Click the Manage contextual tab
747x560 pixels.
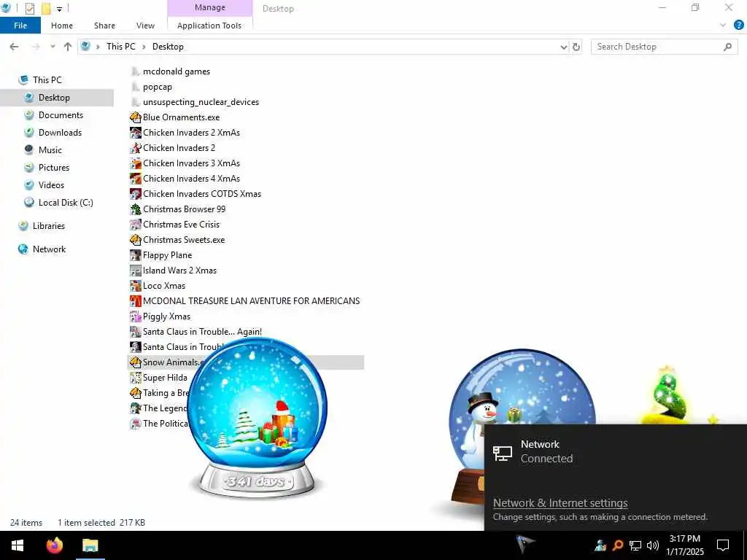pyautogui.click(x=210, y=7)
